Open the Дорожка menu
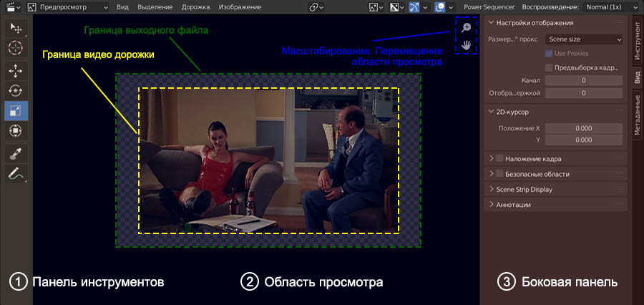Screen dimensions: 644x305 pyautogui.click(x=195, y=7)
